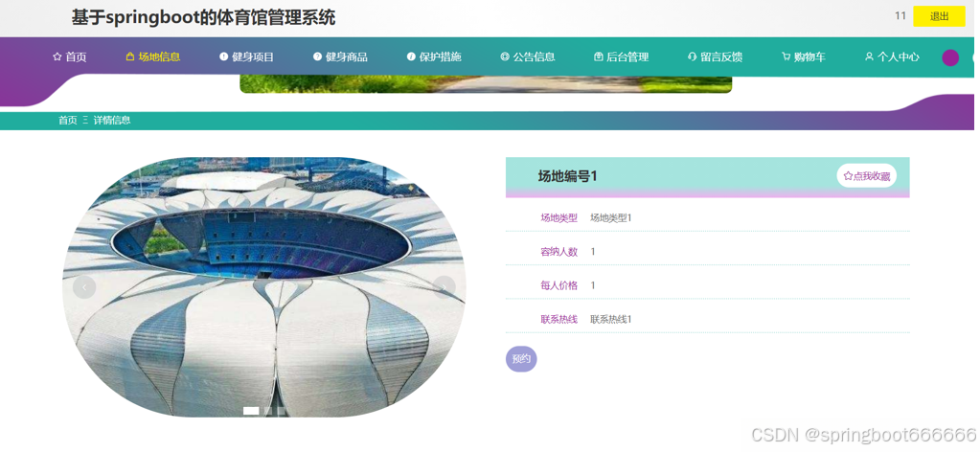Click the headset icon beside 留言反馈
The height and width of the screenshot is (452, 980).
(692, 56)
